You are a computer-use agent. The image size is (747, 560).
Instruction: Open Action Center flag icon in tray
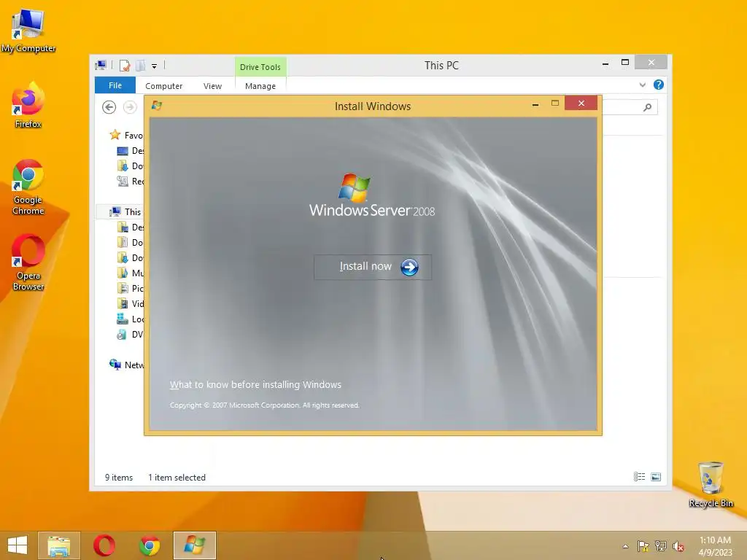pos(643,545)
